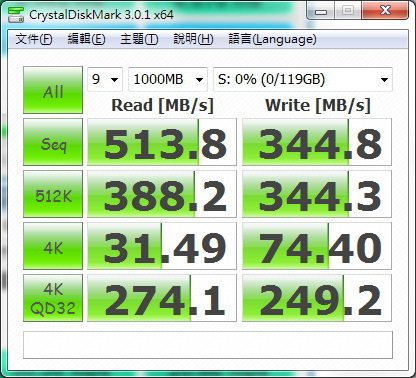Open the test count dropdown showing 9
Viewport: 416px width, 378px height.
105,79
